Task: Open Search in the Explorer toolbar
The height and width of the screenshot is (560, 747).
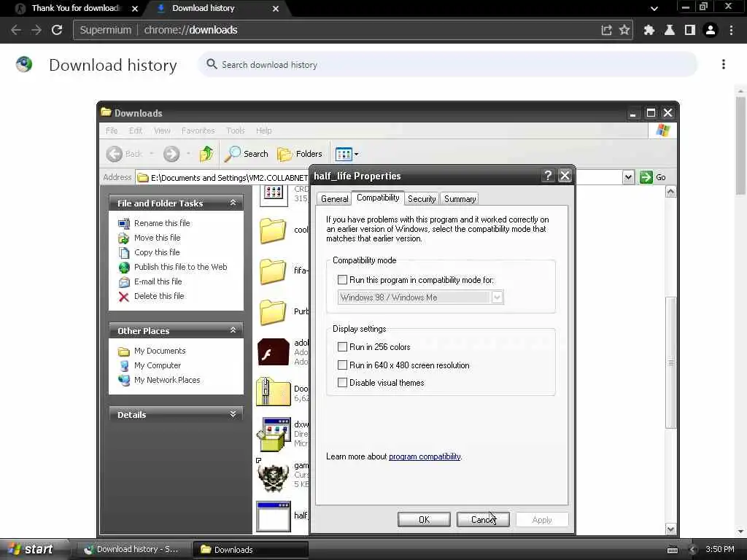Action: (247, 154)
